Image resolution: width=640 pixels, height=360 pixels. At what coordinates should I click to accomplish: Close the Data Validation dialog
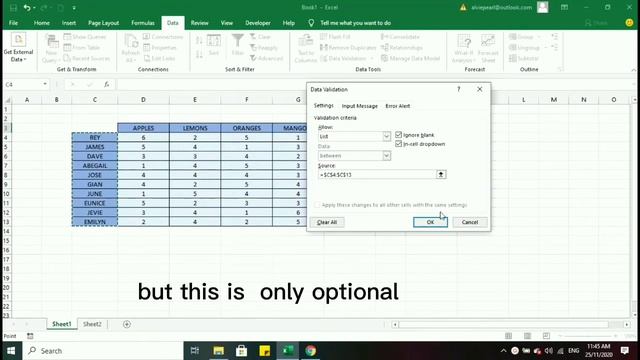480,89
